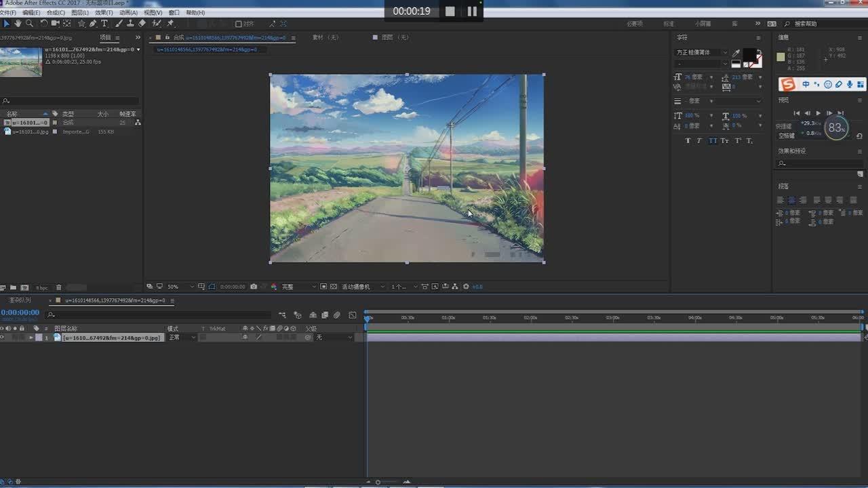868x488 pixels.
Task: Jump to first frame in Preview panel
Action: point(797,113)
